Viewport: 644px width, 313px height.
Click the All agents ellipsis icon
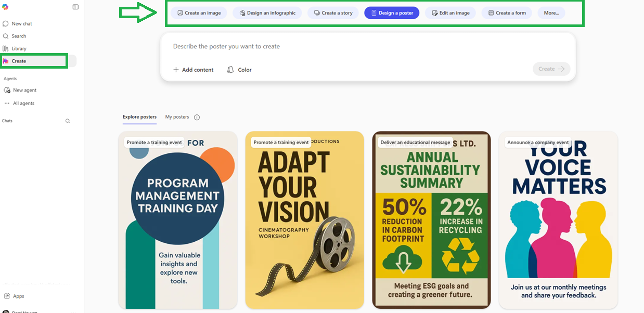[x=7, y=103]
